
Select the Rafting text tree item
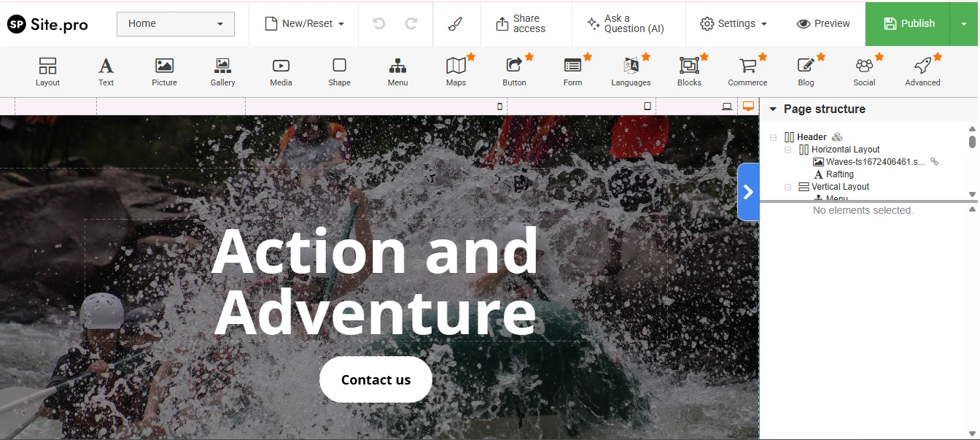pos(839,174)
